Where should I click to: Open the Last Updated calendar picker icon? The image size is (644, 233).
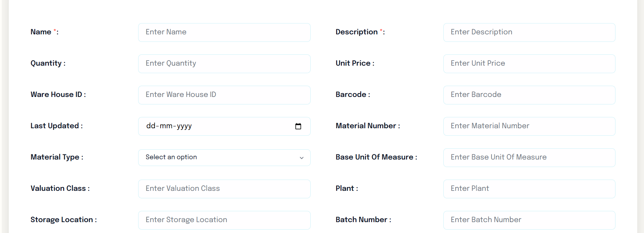pos(298,126)
